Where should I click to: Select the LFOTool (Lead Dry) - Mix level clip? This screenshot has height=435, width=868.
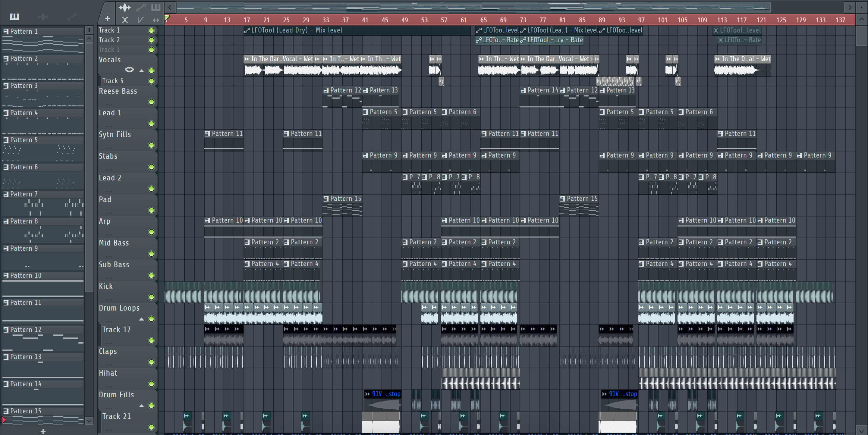[357, 30]
